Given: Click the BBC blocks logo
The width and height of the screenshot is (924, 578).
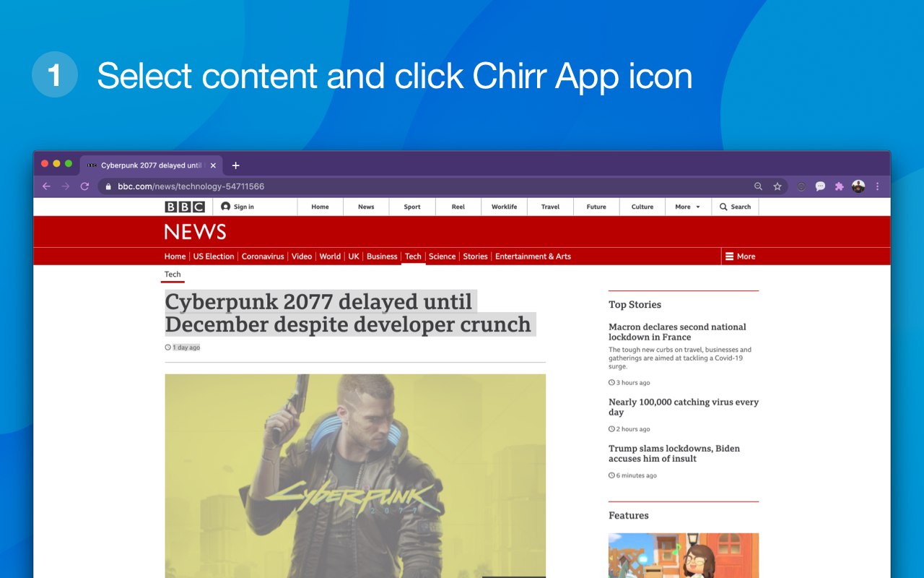Looking at the screenshot, I should pyautogui.click(x=185, y=207).
